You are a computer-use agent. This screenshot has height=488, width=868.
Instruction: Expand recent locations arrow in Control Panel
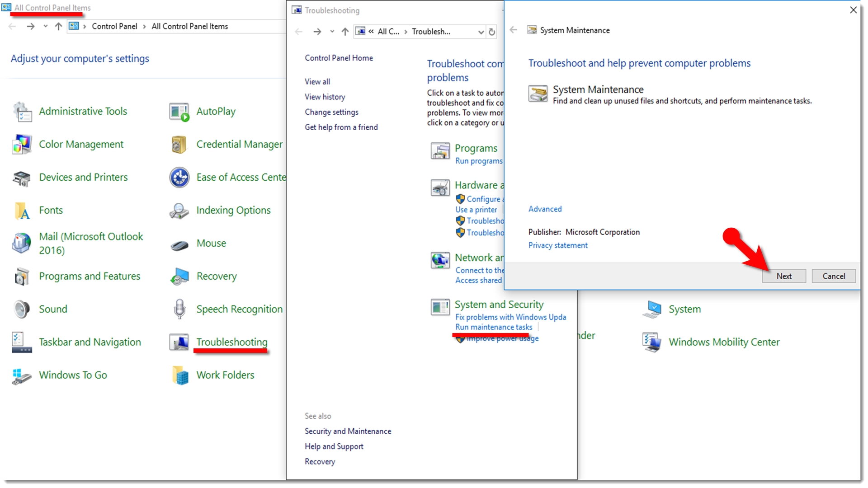point(45,26)
